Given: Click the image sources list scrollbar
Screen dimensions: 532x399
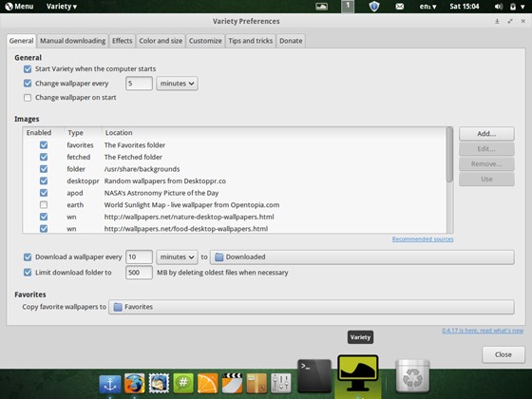Looking at the screenshot, I should click(449, 154).
